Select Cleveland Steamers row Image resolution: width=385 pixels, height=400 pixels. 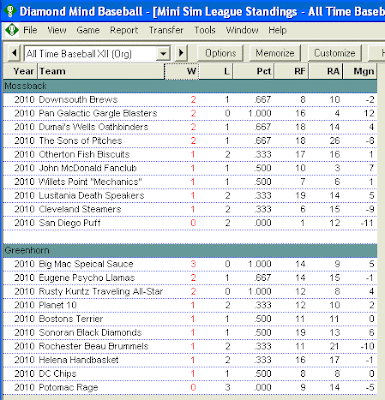click(190, 209)
